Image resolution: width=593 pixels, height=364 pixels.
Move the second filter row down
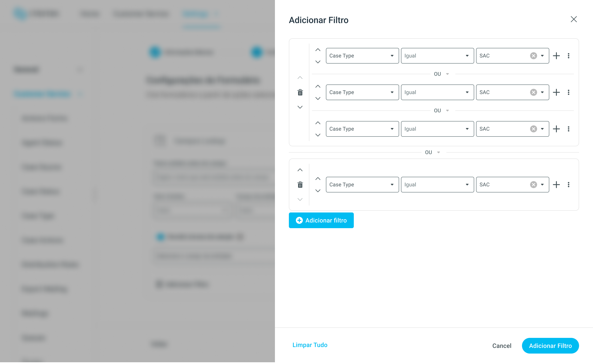pyautogui.click(x=318, y=99)
